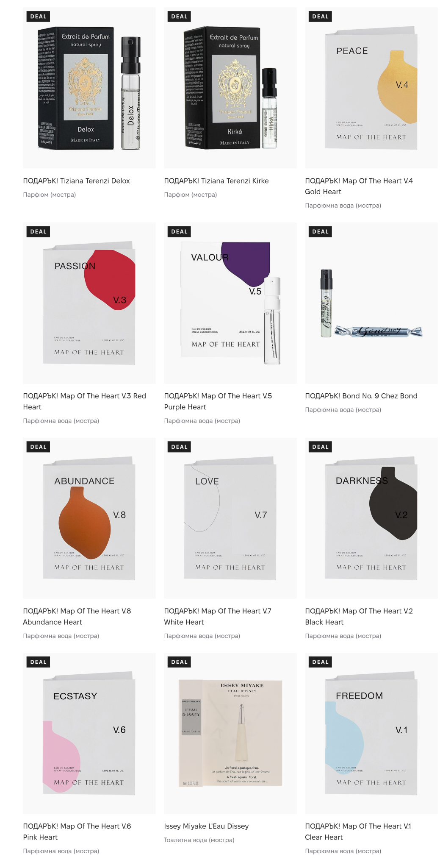View the Bond No. 9 vial image
440x868 pixels.
(x=371, y=303)
